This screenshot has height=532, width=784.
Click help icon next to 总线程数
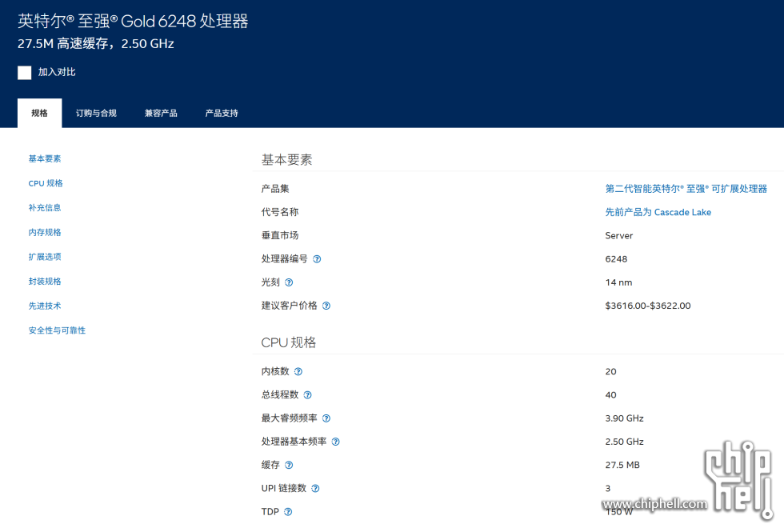pyautogui.click(x=308, y=395)
